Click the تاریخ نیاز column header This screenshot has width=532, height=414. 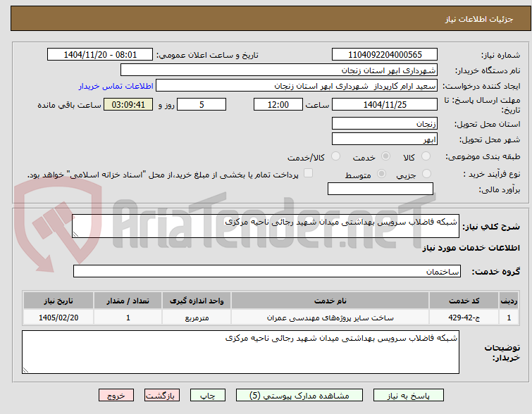(58, 301)
